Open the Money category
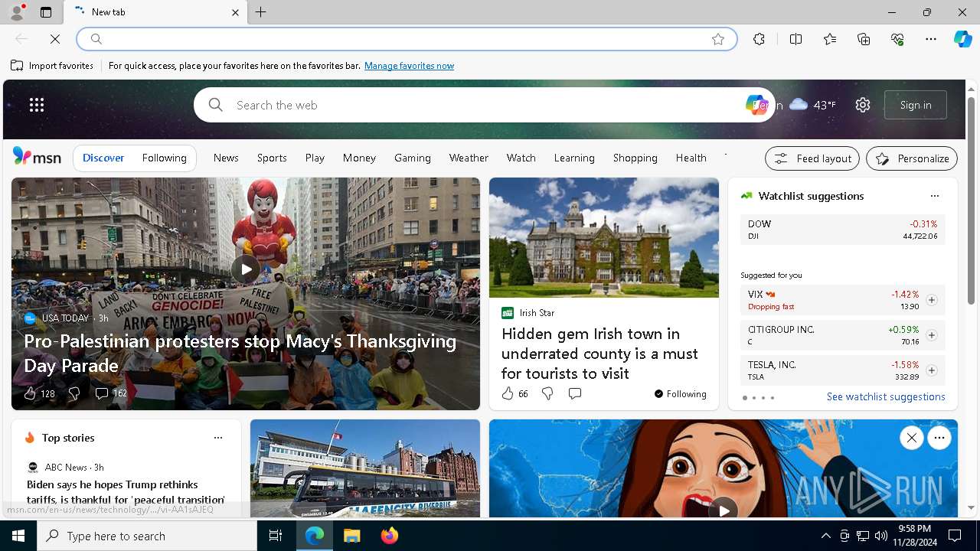 (359, 158)
